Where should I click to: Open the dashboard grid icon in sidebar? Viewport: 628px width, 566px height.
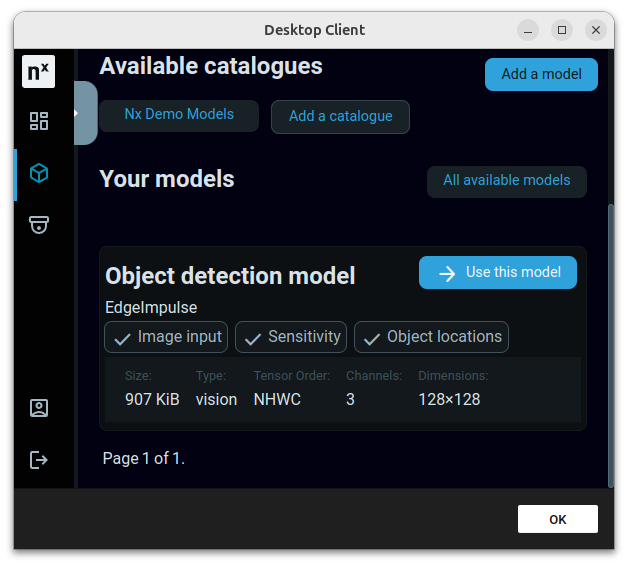pos(39,122)
